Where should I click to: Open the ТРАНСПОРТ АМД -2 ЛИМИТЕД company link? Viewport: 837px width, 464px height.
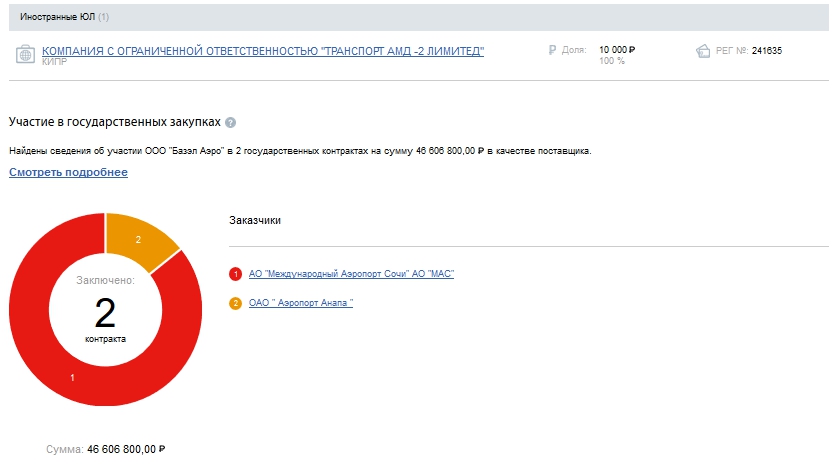click(x=263, y=51)
